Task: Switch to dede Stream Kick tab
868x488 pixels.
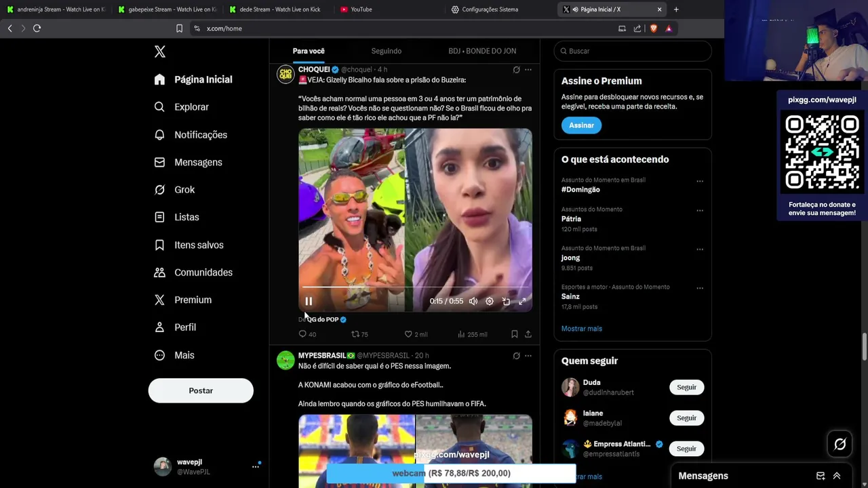Action: point(278,9)
